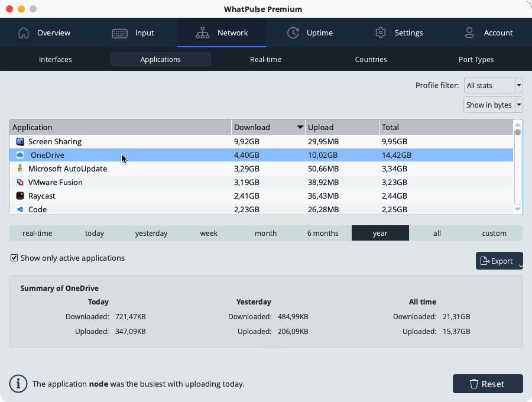Click the Download column sort arrow
The width and height of the screenshot is (532, 402).
coord(300,127)
